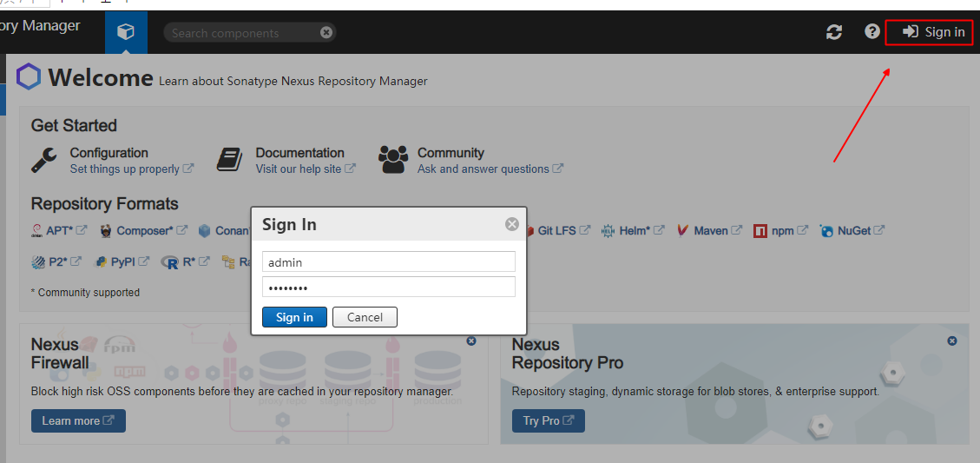The height and width of the screenshot is (463, 980).
Task: Refresh the current view
Action: (834, 32)
